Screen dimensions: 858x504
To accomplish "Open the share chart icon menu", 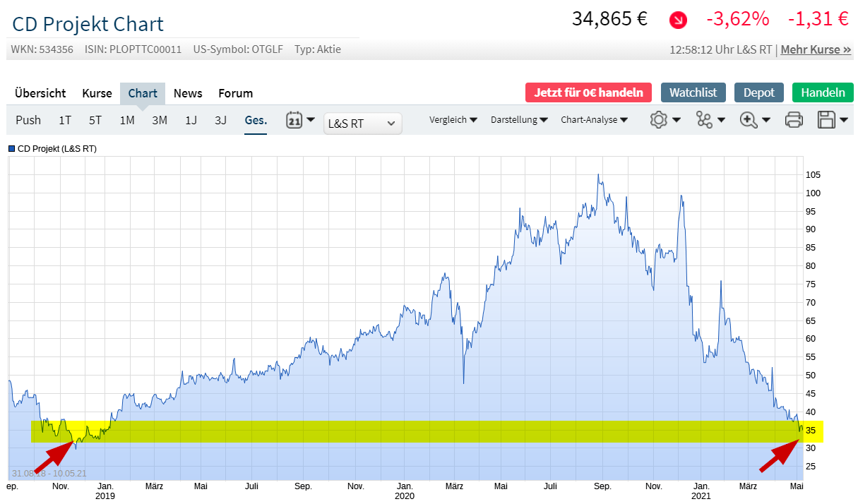I will click(x=710, y=120).
